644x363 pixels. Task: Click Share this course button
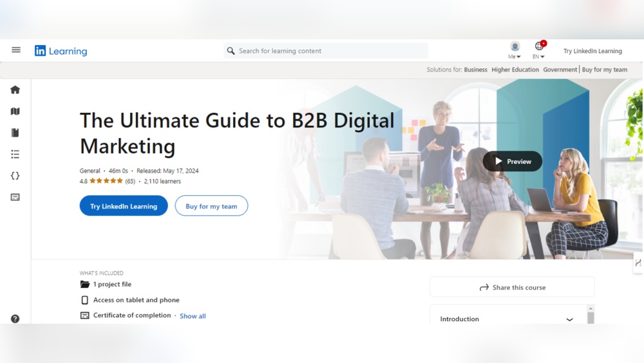[512, 287]
